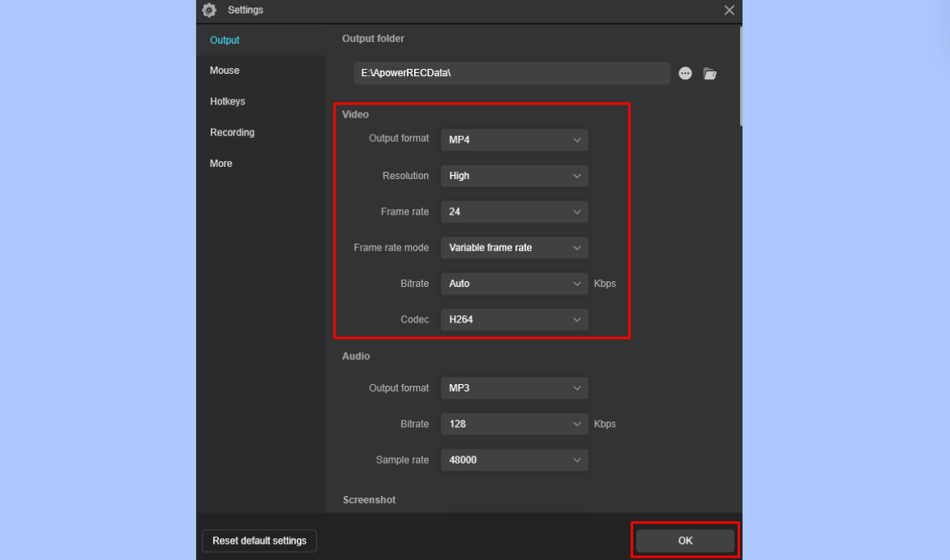The image size is (950, 560).
Task: Click the Sample rate label
Action: pos(402,460)
